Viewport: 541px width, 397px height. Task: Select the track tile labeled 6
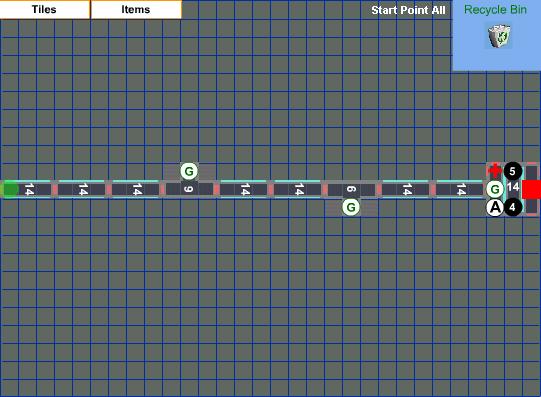click(x=351, y=189)
